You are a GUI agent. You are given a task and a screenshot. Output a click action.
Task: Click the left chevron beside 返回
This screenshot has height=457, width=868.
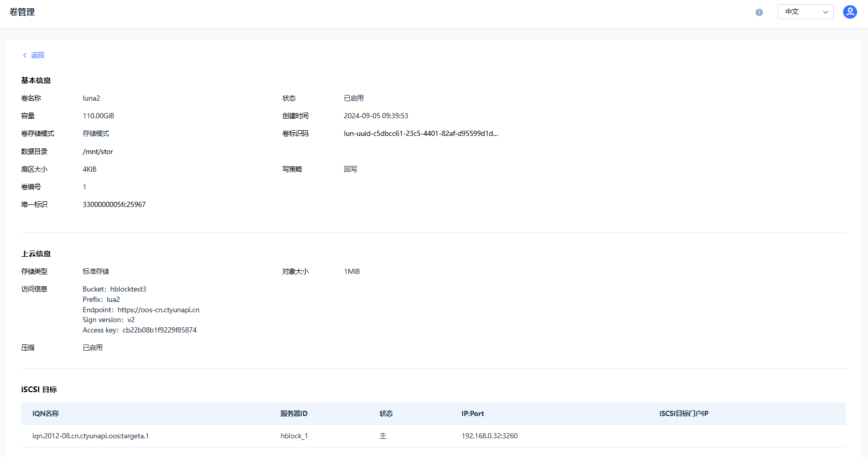[x=25, y=55]
